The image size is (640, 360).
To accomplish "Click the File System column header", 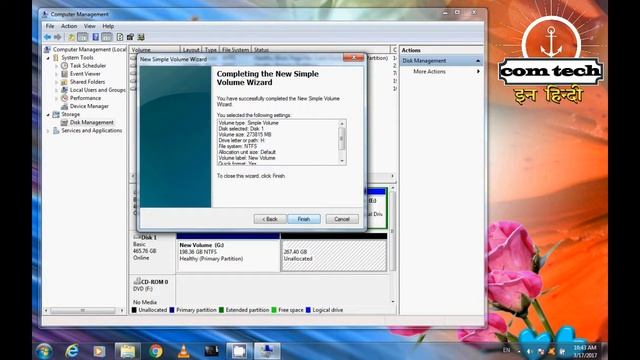I will tap(236, 50).
